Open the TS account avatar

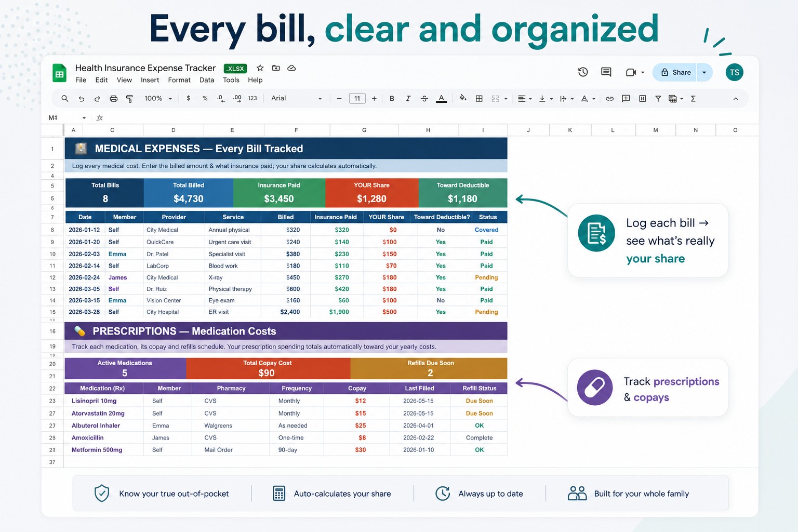point(734,72)
